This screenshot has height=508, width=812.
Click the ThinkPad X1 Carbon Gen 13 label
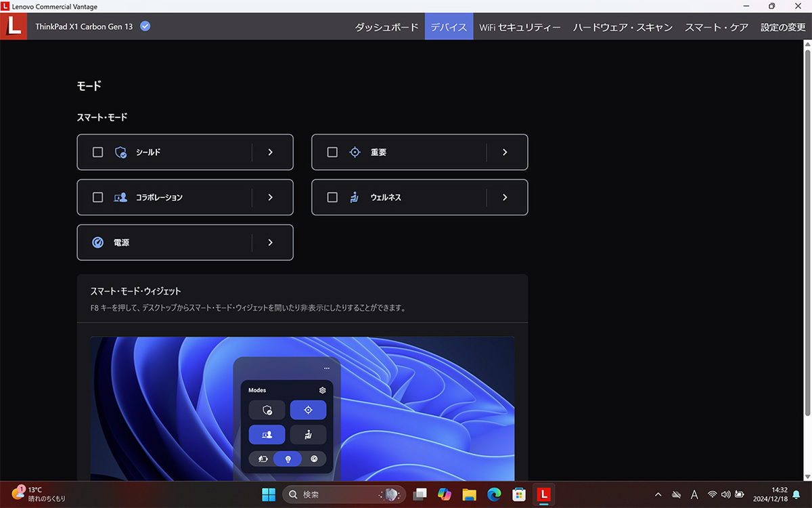(x=84, y=26)
